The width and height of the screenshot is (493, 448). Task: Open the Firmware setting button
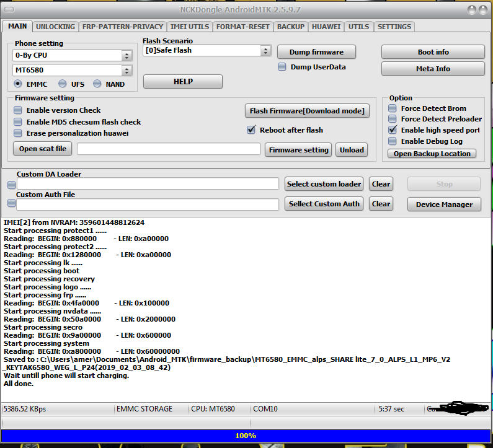298,150
